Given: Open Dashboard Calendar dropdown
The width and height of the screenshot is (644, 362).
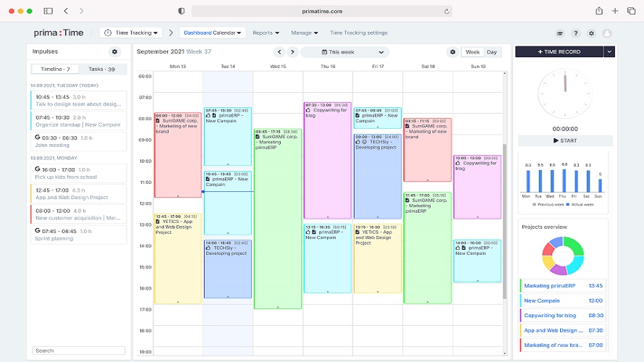Looking at the screenshot, I should (212, 33).
